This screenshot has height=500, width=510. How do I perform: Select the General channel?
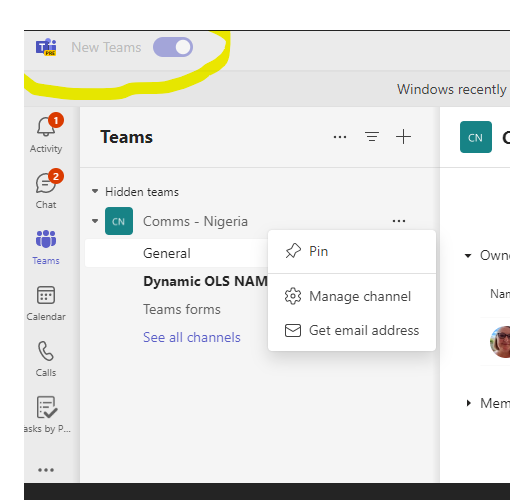point(176,253)
